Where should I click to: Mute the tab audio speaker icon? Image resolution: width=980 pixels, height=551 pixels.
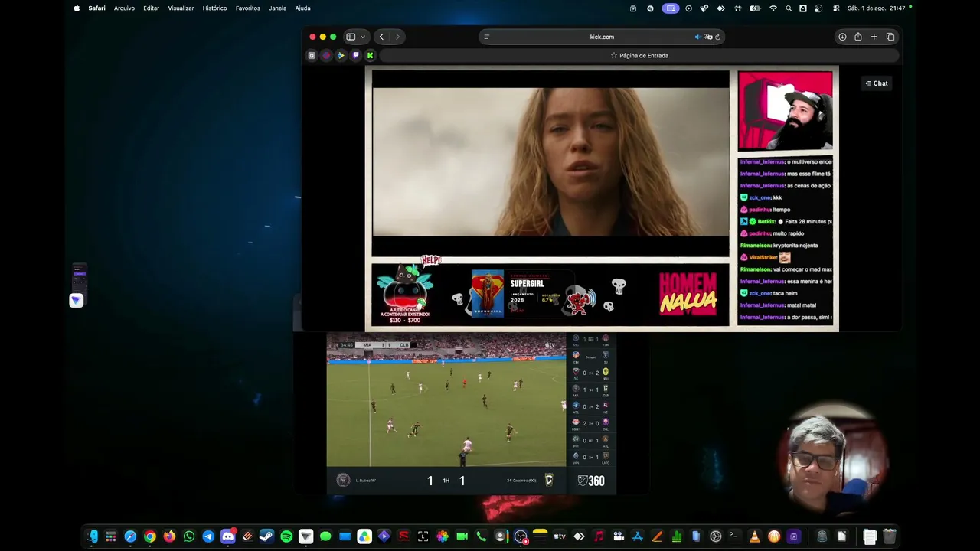point(697,37)
